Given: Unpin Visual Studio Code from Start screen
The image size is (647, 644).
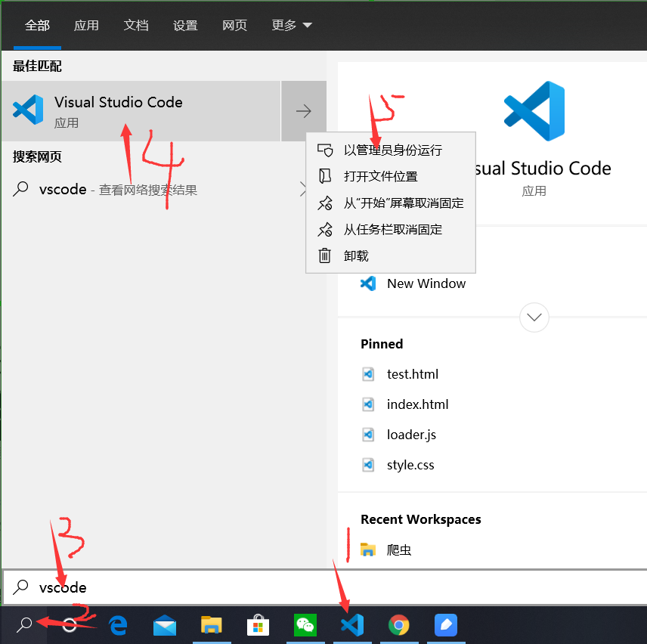Looking at the screenshot, I should [393, 203].
